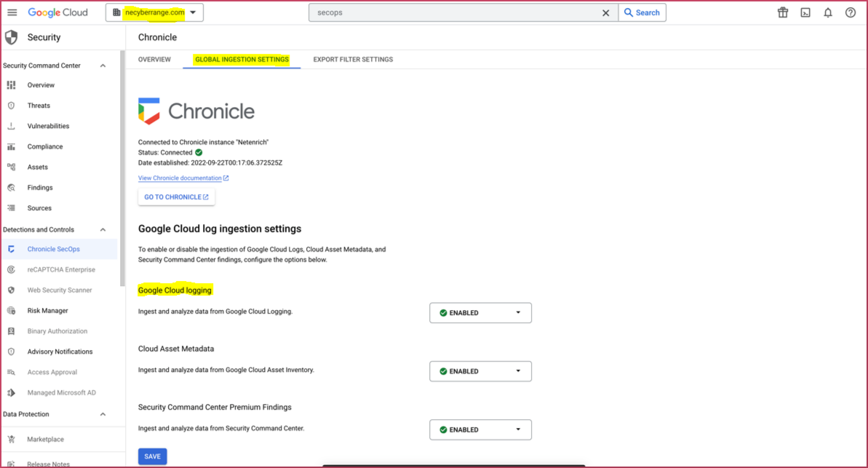The image size is (868, 468).
Task: Open the help question mark icon
Action: coord(851,12)
